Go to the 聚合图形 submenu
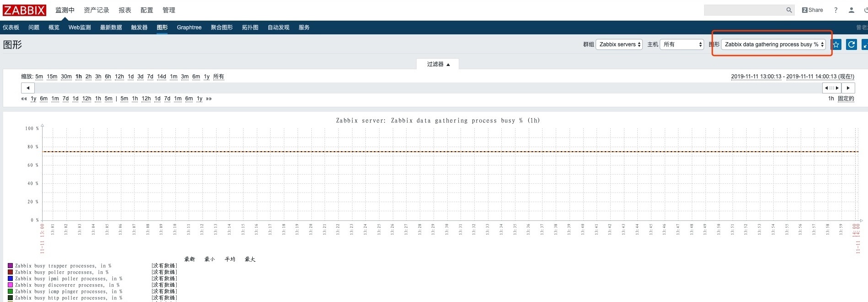The image size is (868, 302). (x=222, y=27)
